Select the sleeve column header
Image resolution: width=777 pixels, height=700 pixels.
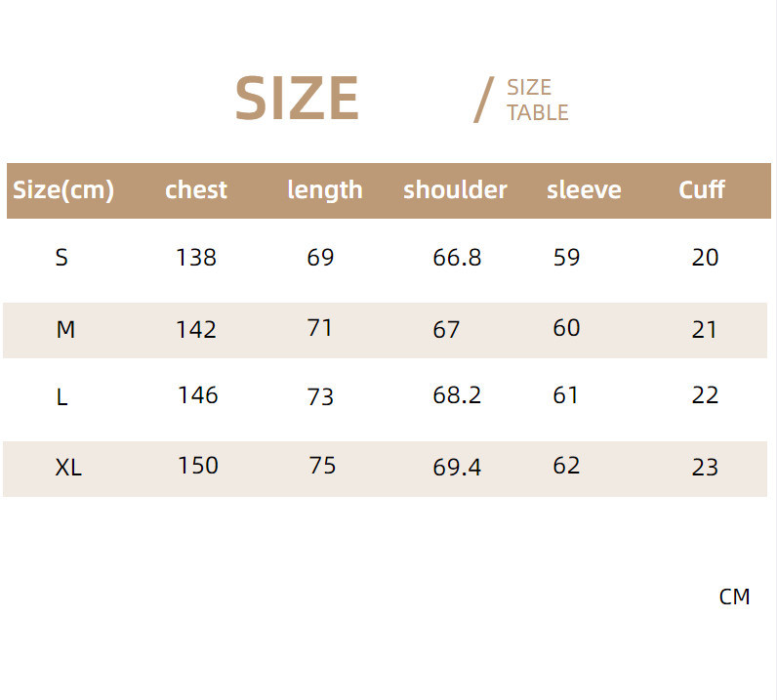click(584, 189)
